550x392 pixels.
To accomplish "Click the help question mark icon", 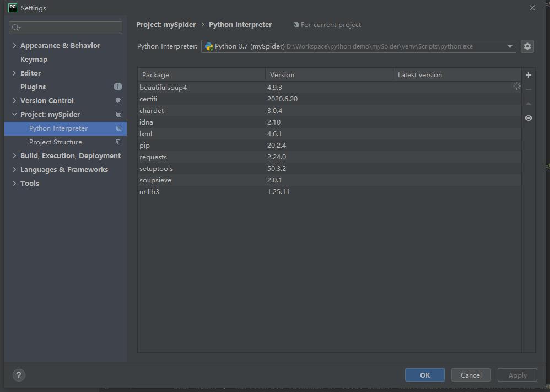I will tap(19, 375).
